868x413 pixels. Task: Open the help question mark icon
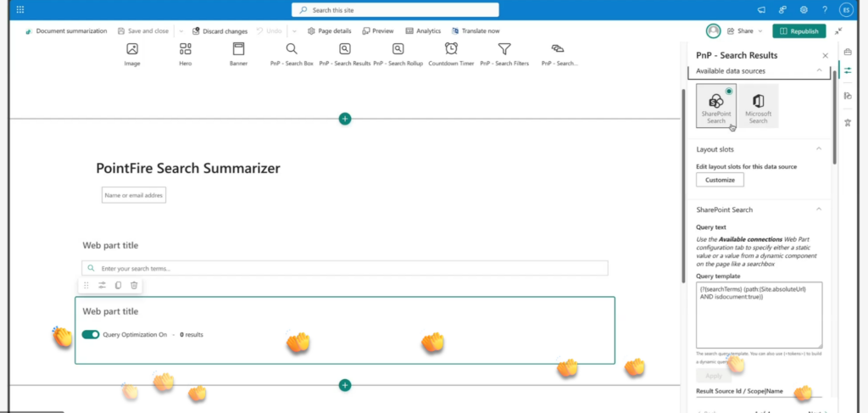tap(825, 10)
